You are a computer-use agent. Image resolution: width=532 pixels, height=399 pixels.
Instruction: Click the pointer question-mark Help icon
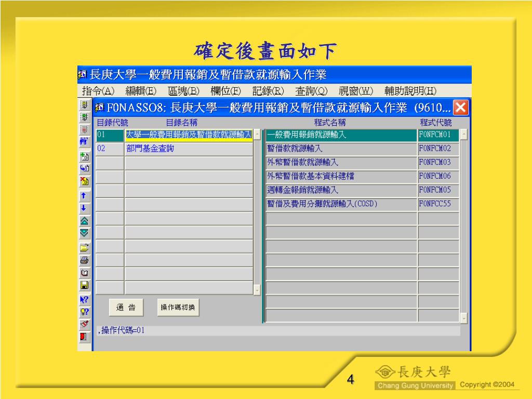(84, 300)
